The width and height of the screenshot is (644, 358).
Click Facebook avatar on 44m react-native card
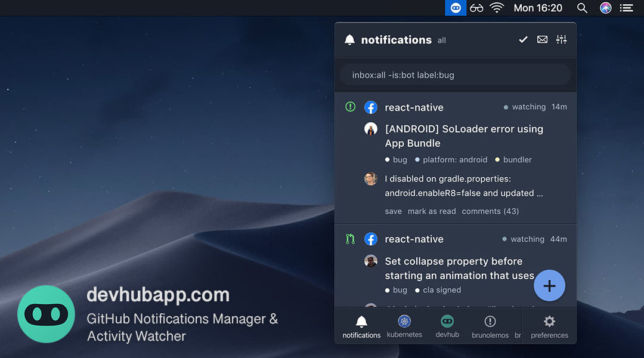370,239
